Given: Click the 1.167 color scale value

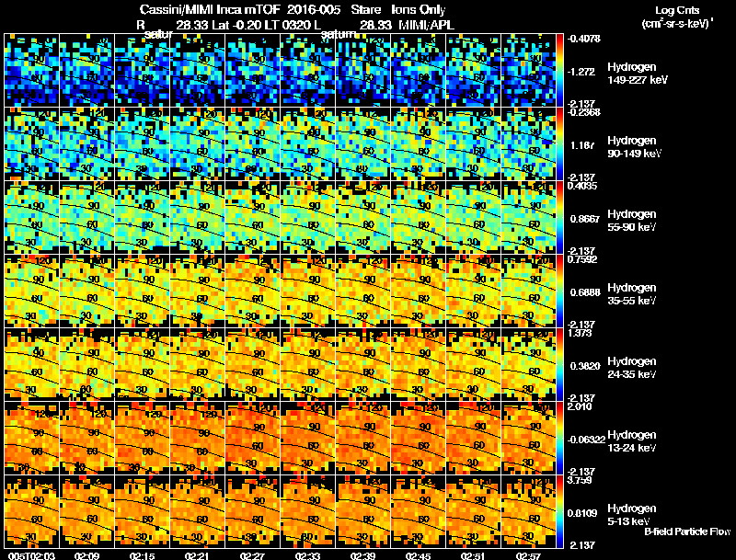Looking at the screenshot, I should point(582,145).
